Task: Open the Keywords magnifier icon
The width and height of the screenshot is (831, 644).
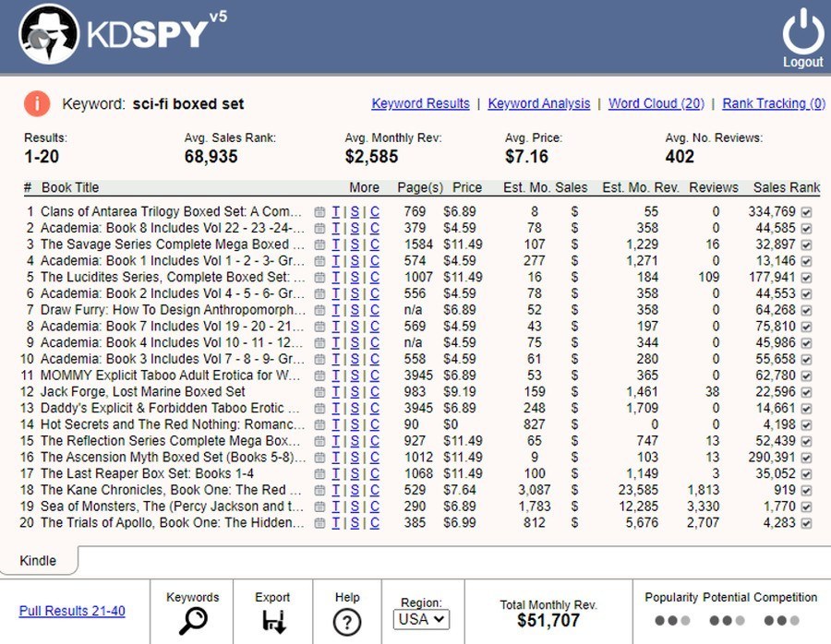Action: coord(192,620)
